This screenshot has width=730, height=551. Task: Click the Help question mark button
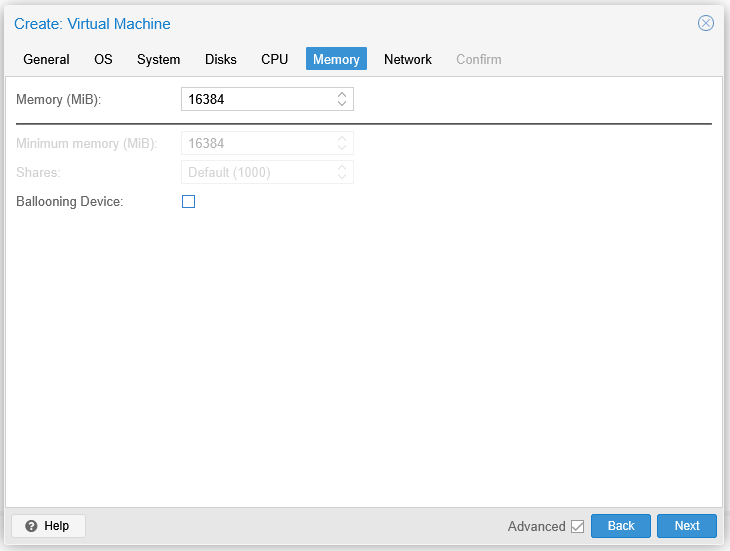[x=48, y=526]
